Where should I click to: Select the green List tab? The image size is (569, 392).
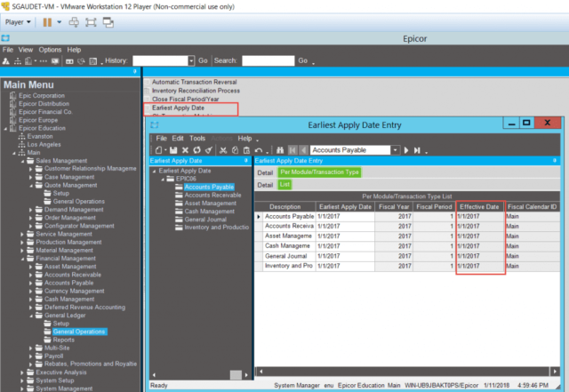coord(284,184)
